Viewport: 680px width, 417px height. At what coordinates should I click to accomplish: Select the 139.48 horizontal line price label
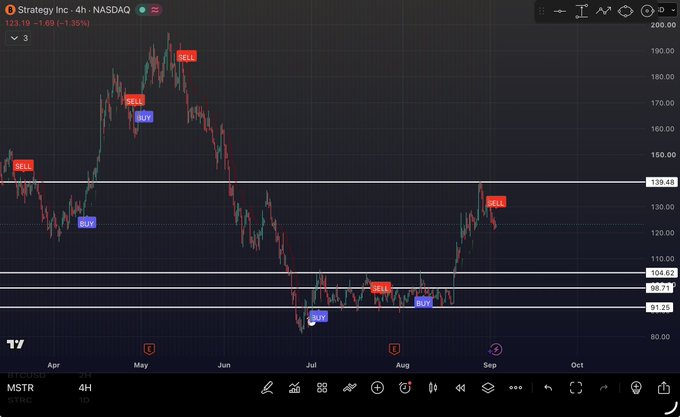click(662, 182)
